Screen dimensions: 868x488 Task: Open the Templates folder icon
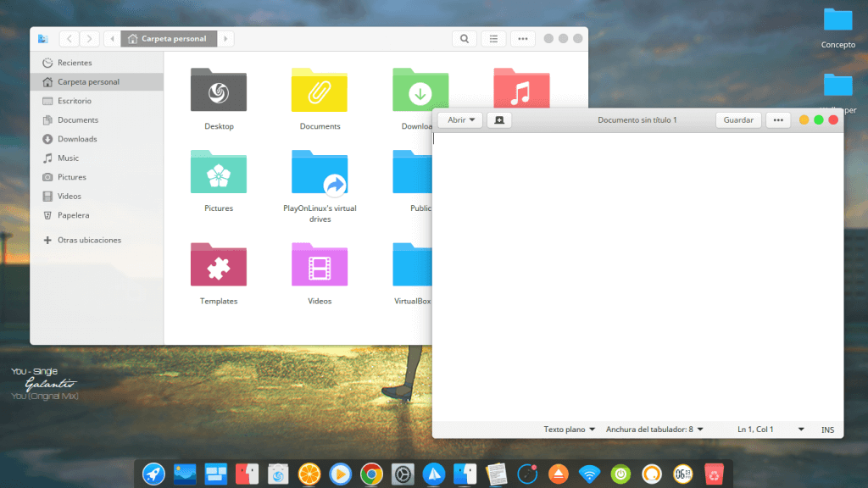(219, 265)
